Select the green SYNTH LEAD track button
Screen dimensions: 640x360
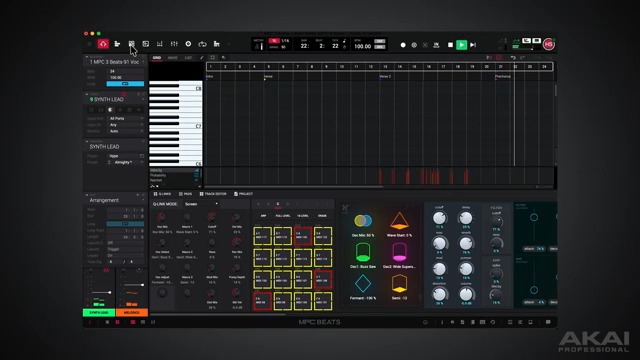99,313
